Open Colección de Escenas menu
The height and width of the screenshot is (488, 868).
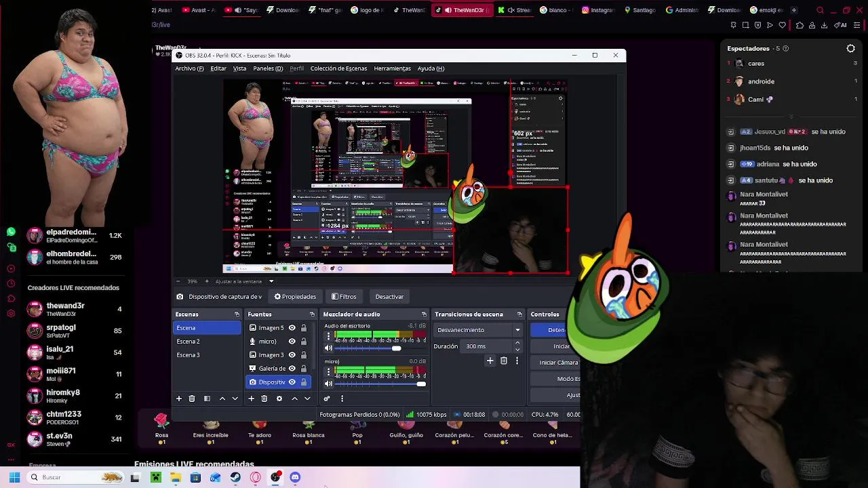pyautogui.click(x=338, y=68)
